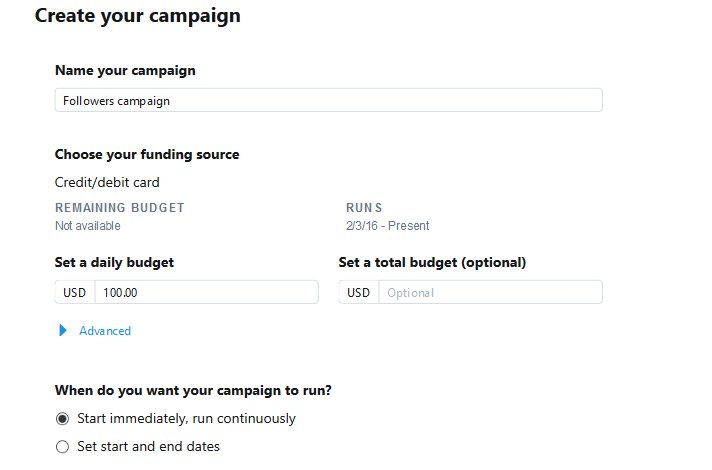Viewport: 712px width, 470px height.
Task: Select the "Credit/debit card" funding source text
Action: coord(107,182)
